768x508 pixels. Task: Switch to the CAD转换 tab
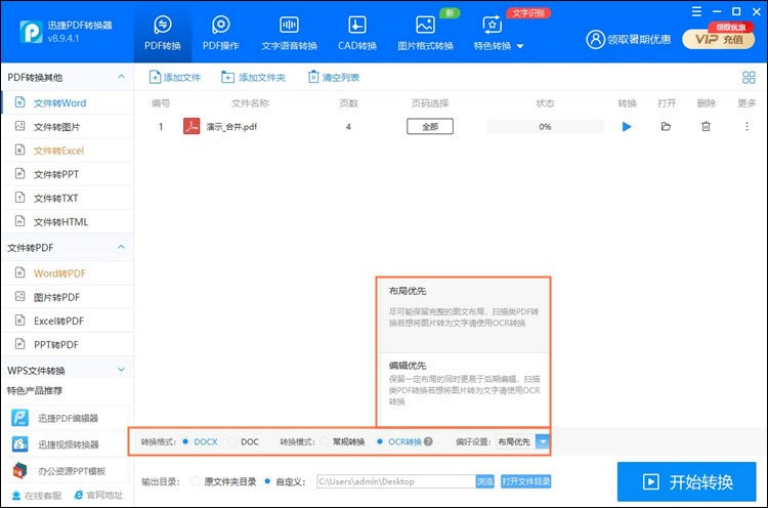click(356, 32)
